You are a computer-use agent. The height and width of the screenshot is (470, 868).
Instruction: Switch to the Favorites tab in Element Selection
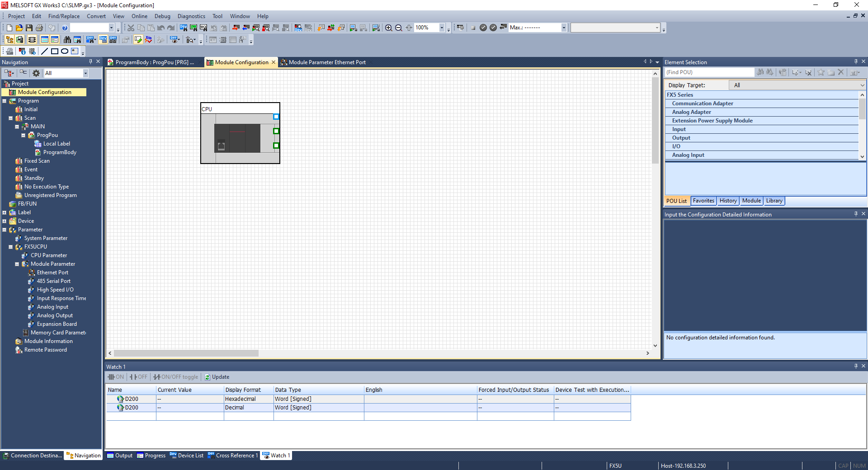click(703, 201)
